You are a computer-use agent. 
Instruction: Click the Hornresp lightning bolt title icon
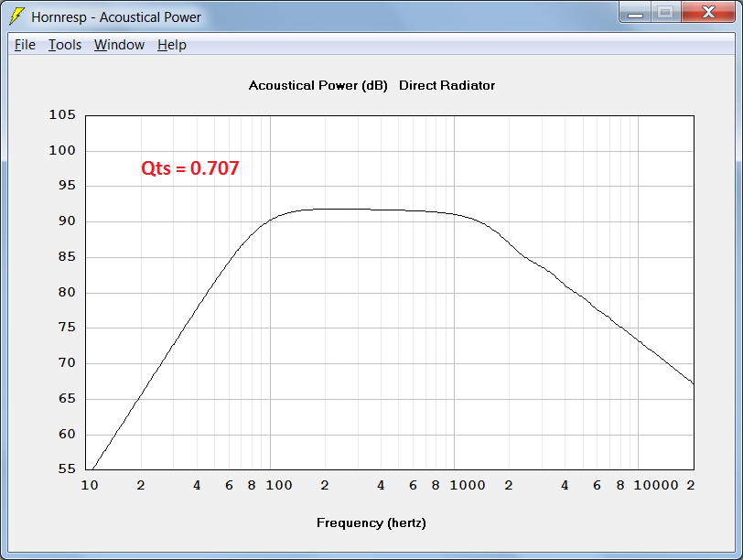(x=16, y=16)
